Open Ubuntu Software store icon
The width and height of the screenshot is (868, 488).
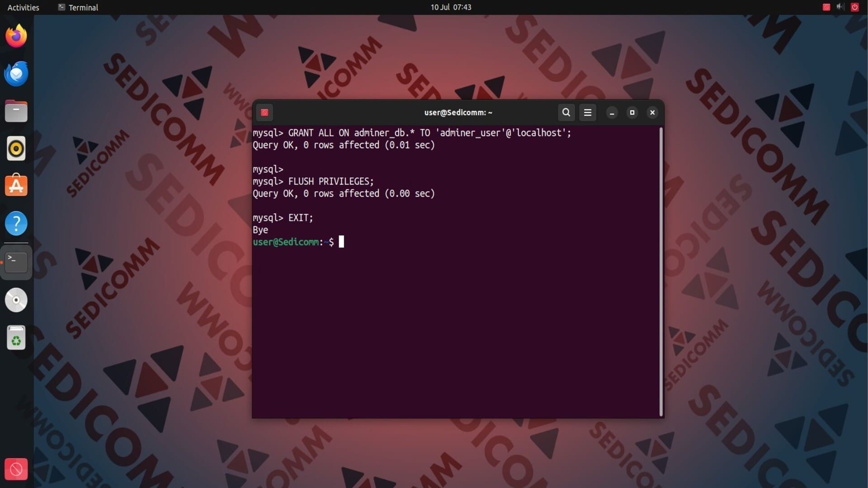coord(16,186)
